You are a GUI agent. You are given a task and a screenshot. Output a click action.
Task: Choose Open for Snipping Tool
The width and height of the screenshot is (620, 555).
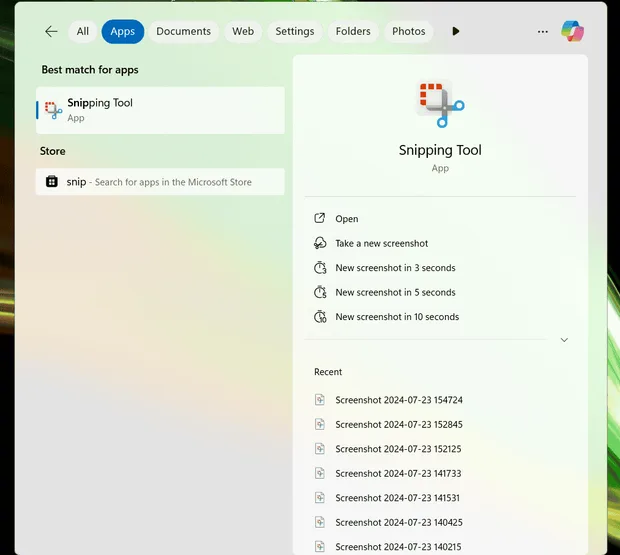347,219
